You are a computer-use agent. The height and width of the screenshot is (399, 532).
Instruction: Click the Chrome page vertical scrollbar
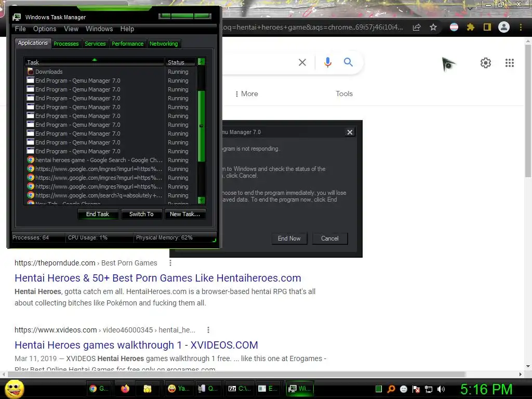click(x=528, y=110)
